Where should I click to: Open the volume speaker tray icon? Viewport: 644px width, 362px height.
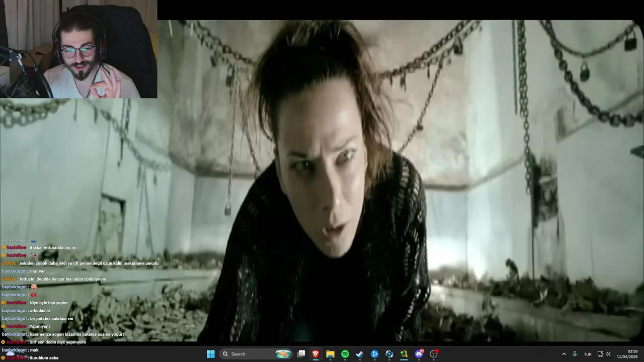[x=608, y=354]
